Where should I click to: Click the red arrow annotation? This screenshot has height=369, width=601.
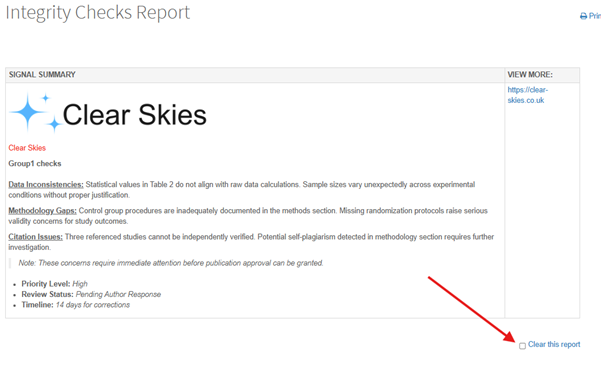click(472, 309)
